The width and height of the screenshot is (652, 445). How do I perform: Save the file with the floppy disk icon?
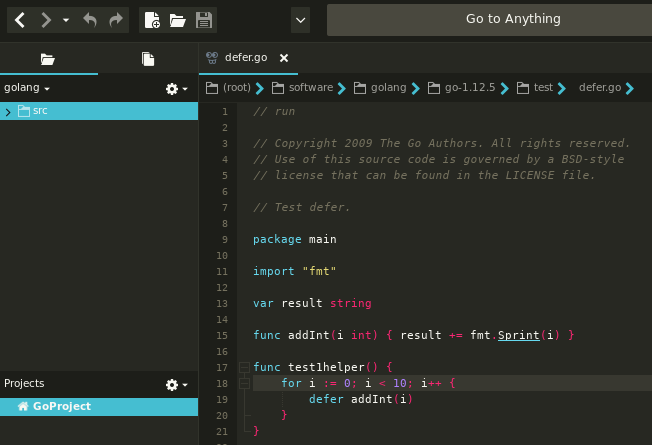click(204, 20)
